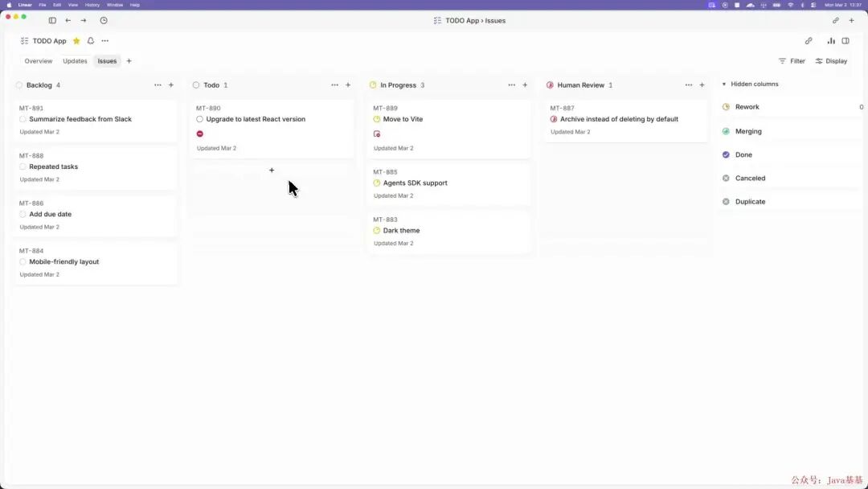The image size is (868, 489).
Task: Show the hidden Done column
Action: [743, 154]
